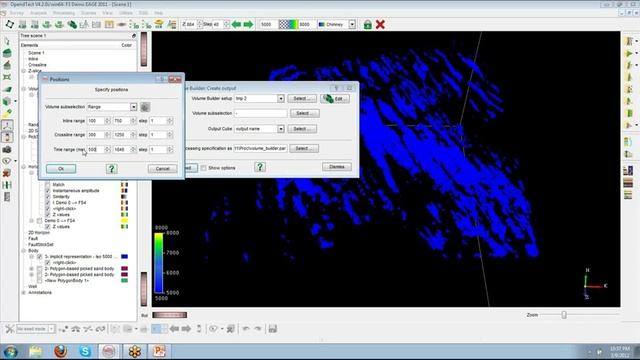Image resolution: width=640 pixels, height=360 pixels.
Task: Toggle the I Demo 0 --> FS4 checkbox
Action: pyautogui.click(x=47, y=203)
